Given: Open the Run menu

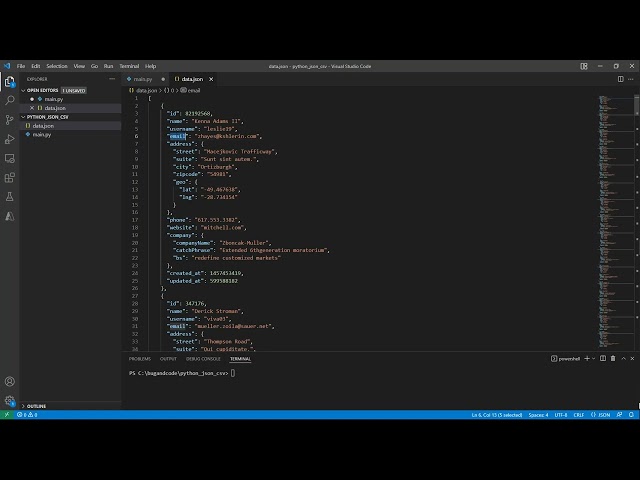Looking at the screenshot, I should 108,66.
